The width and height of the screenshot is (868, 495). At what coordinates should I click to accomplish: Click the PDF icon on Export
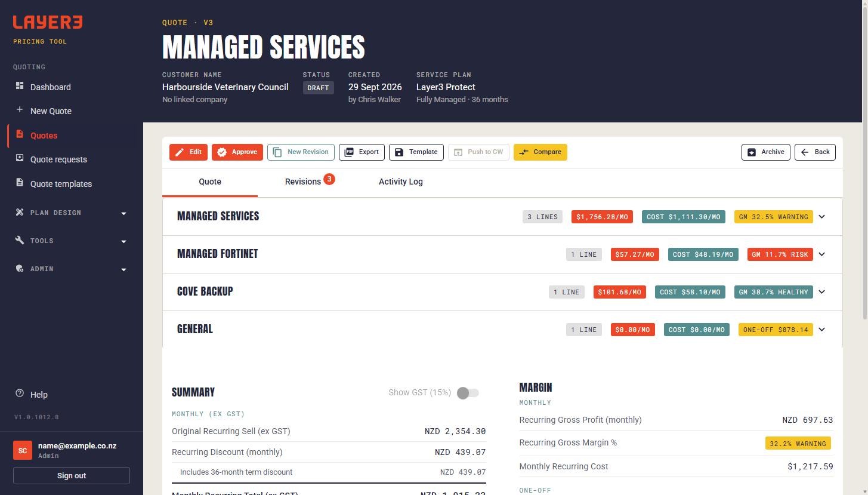pyautogui.click(x=349, y=152)
